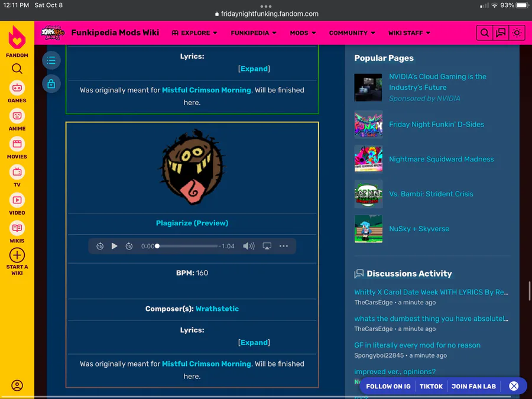The height and width of the screenshot is (399, 532).
Task: Tap the multitasking three-dots at top
Action: click(x=266, y=6)
